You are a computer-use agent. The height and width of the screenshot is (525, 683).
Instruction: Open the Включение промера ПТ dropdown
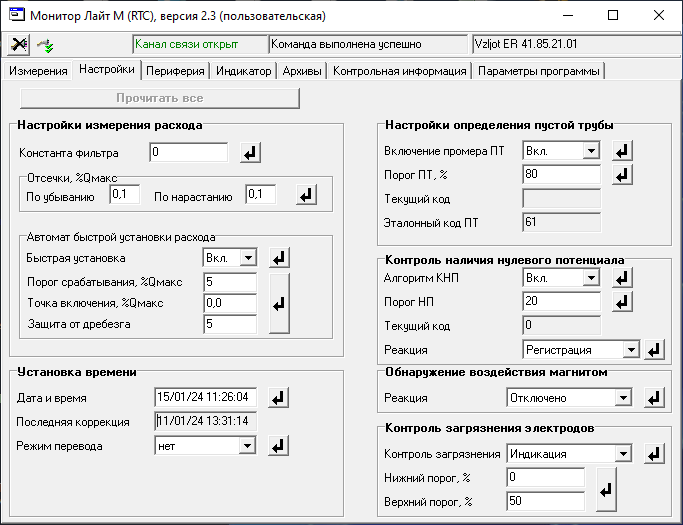point(592,151)
